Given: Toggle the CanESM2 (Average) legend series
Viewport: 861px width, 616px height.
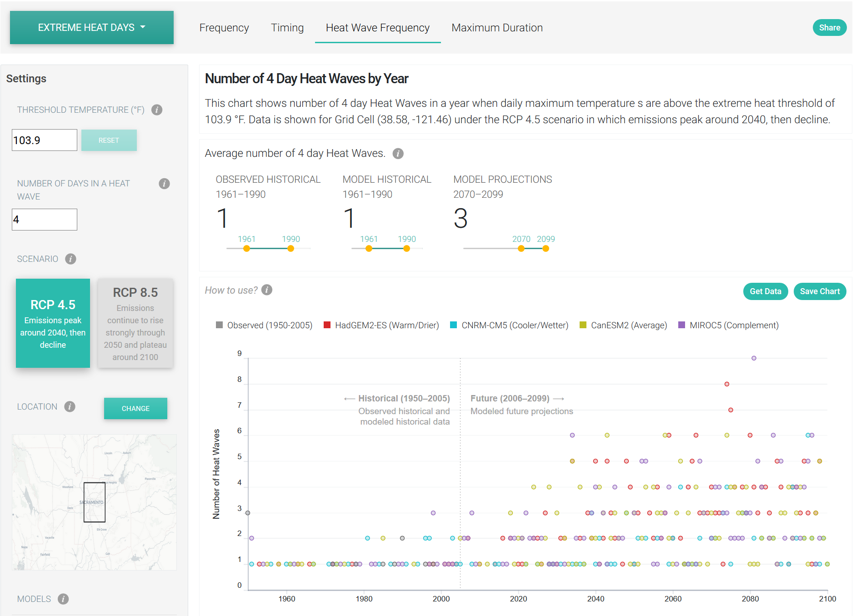Looking at the screenshot, I should pos(623,326).
